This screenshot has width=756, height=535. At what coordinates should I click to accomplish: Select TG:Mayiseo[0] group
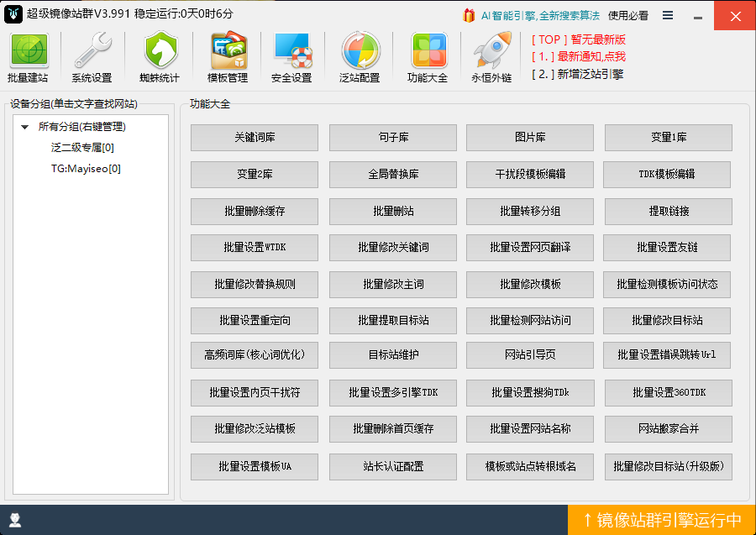point(86,169)
